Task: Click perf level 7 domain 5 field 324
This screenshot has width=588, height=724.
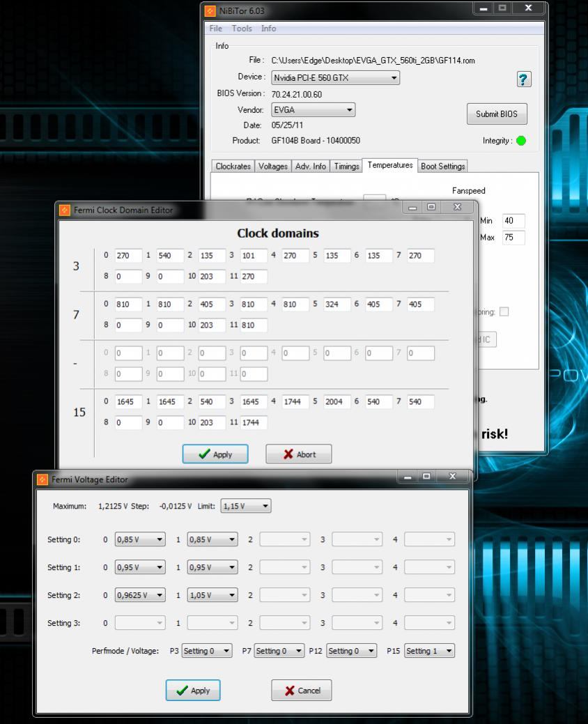Action: pos(337,305)
